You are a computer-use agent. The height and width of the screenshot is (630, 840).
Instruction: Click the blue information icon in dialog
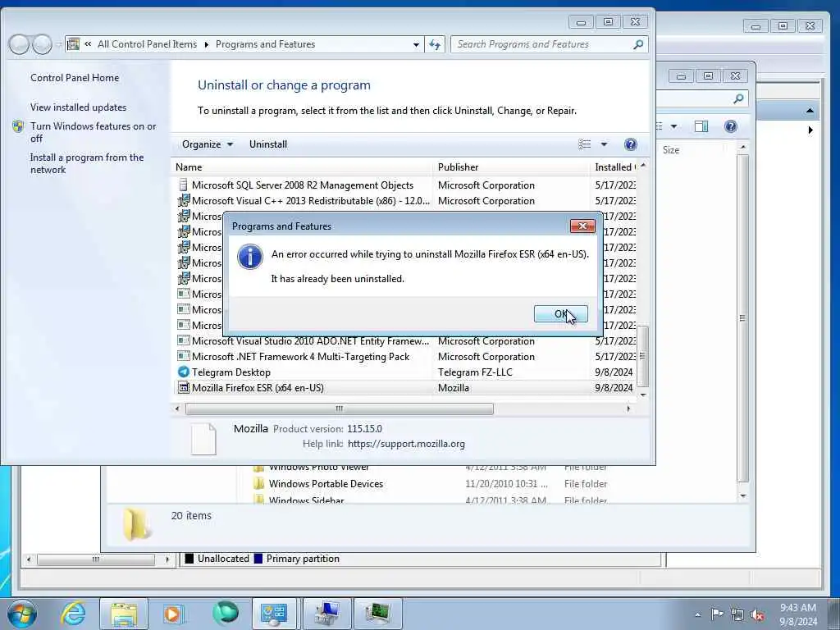tap(250, 257)
